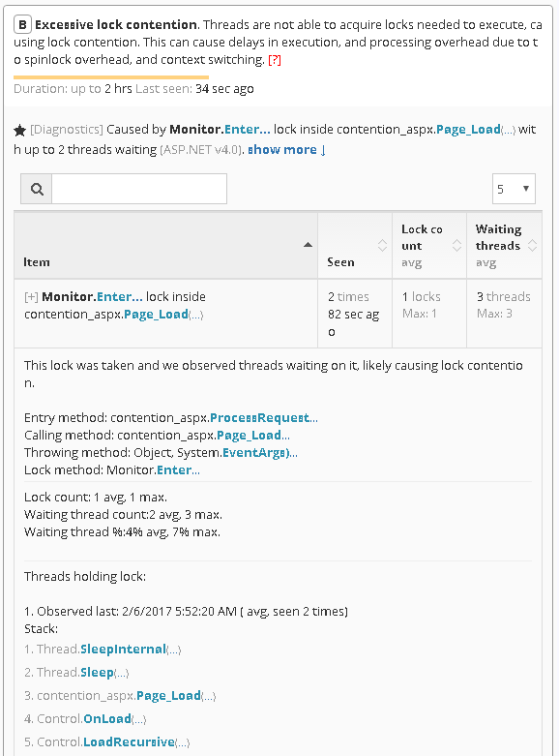Click the star icon beside Diagnostics
This screenshot has height=756, width=559.
coord(19,130)
